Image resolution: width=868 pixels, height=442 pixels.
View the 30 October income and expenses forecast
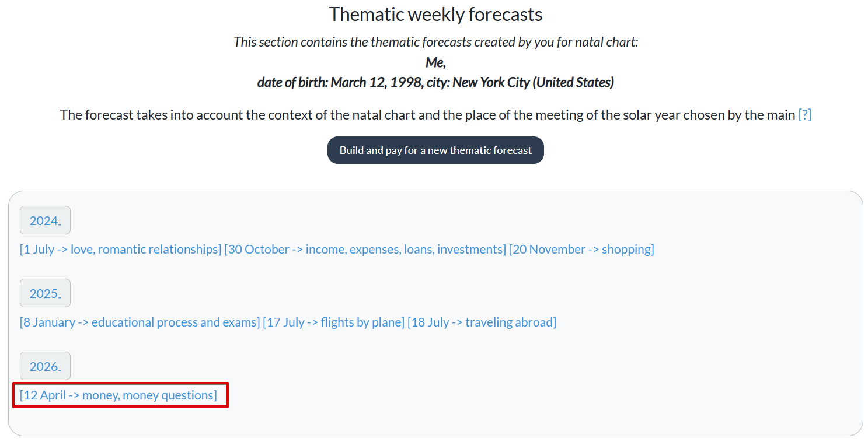coord(365,249)
